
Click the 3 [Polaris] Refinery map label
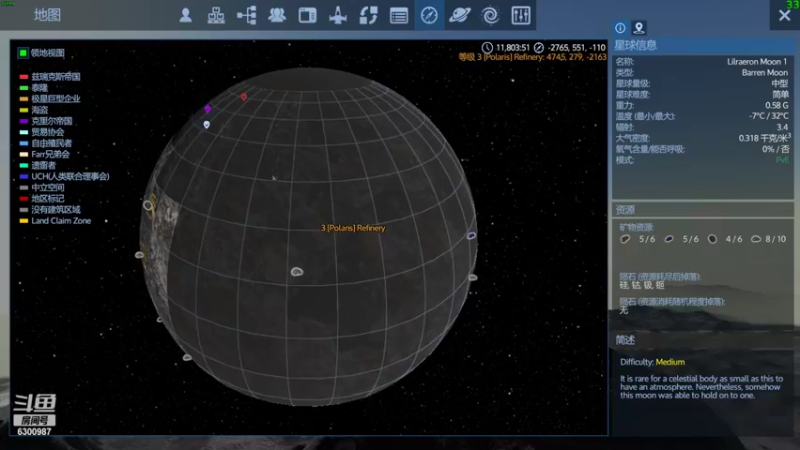353,228
